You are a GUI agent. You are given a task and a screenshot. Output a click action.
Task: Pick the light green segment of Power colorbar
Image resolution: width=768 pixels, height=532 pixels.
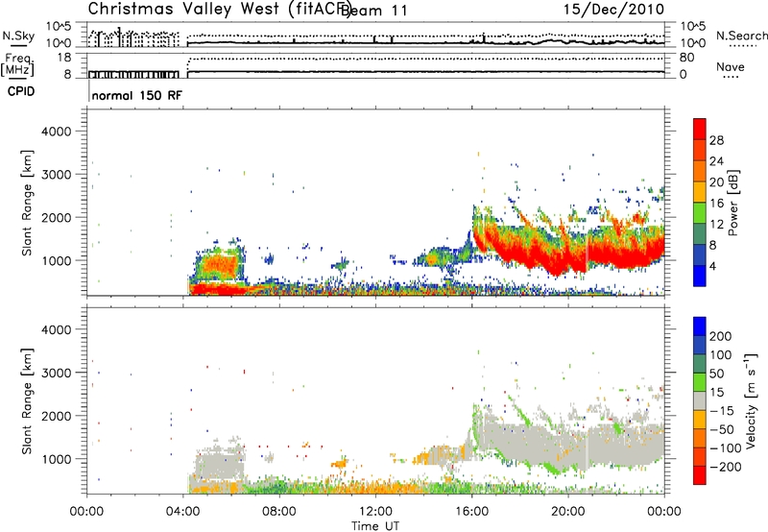click(700, 213)
